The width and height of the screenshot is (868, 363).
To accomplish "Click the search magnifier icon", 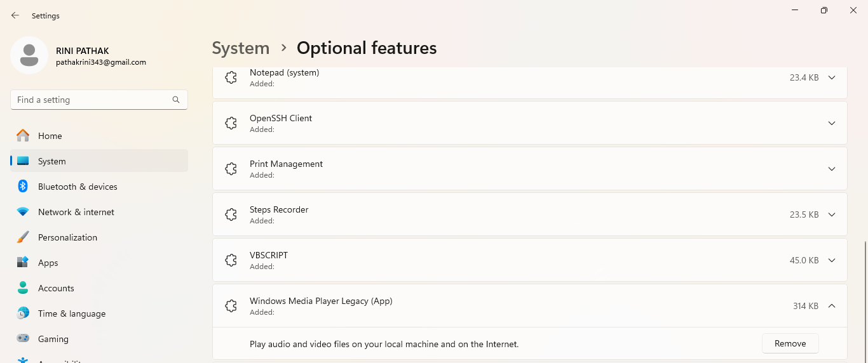I will pos(176,100).
